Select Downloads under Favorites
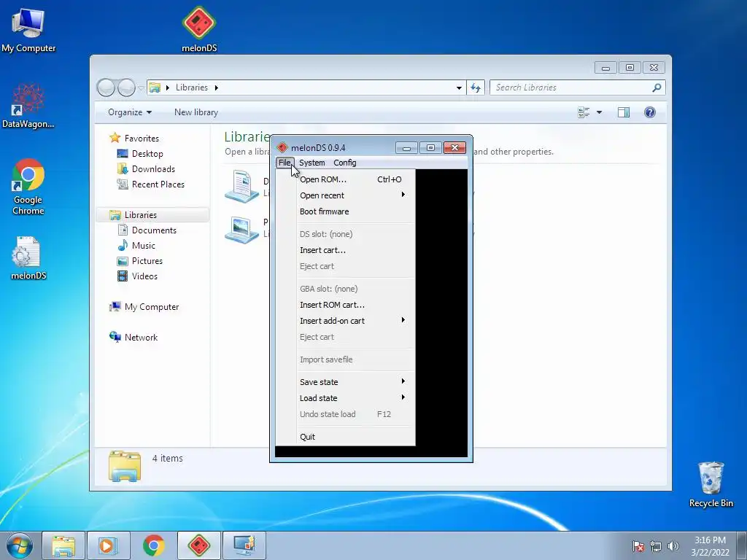The width and height of the screenshot is (747, 560). point(153,169)
